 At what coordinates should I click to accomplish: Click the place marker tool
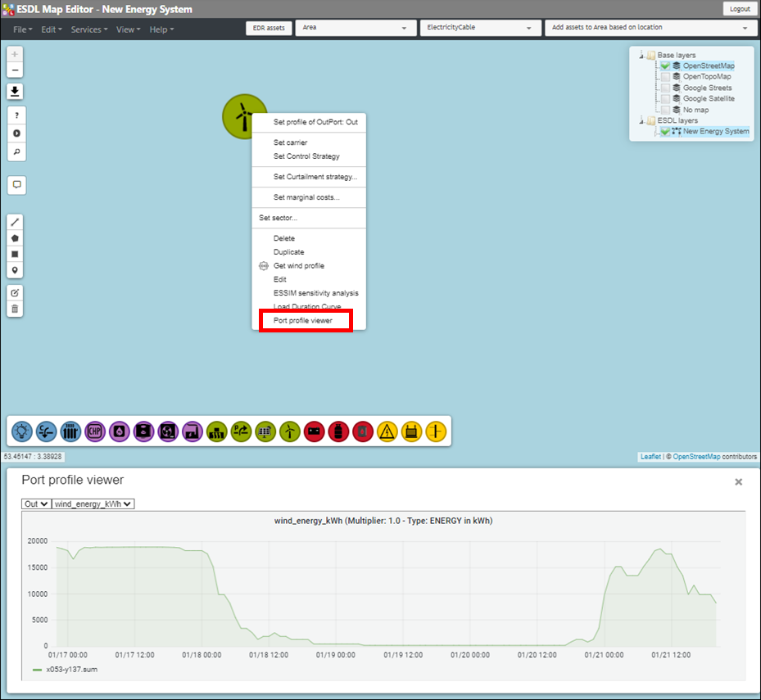point(15,270)
